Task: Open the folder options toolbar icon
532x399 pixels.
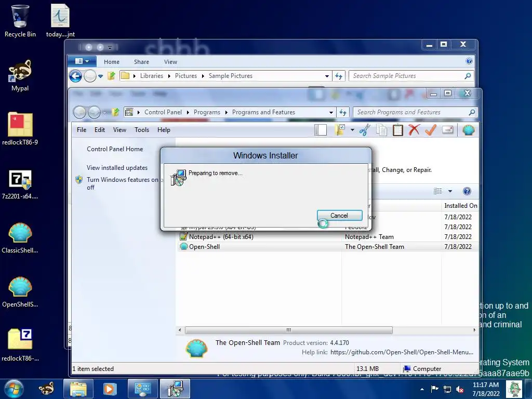Action: 340,130
